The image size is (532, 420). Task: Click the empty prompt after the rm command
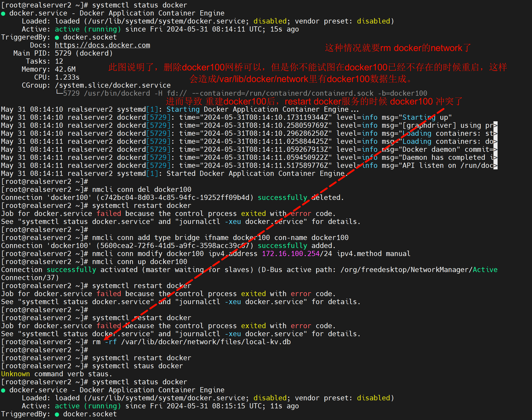[44, 350]
